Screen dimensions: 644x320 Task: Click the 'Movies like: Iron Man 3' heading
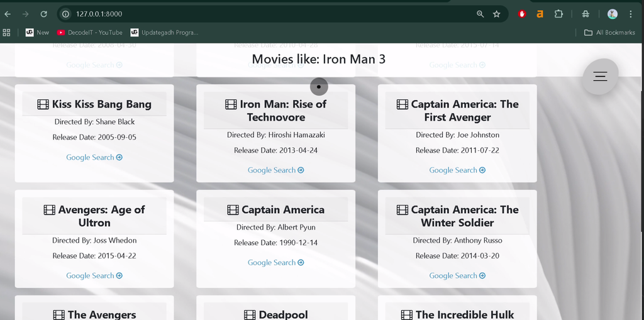(x=319, y=59)
